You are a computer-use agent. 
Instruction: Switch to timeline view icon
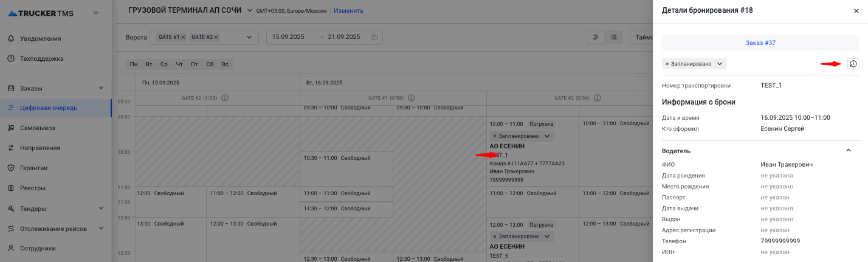[596, 37]
